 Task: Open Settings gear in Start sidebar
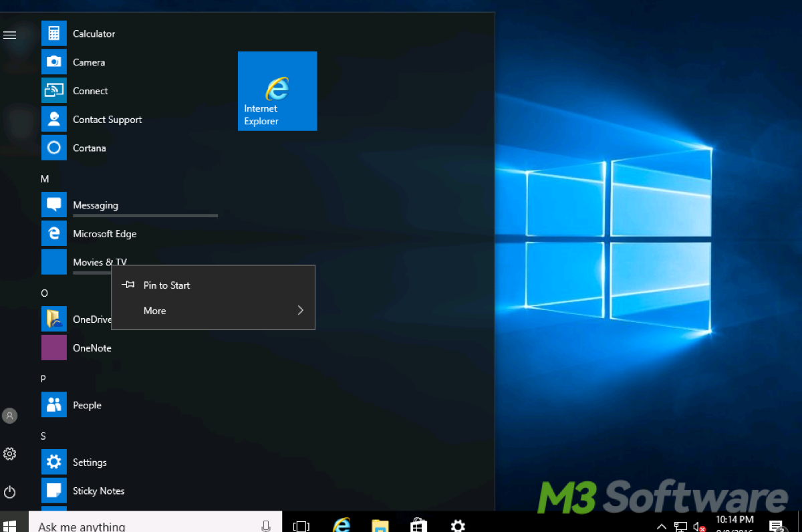point(10,454)
